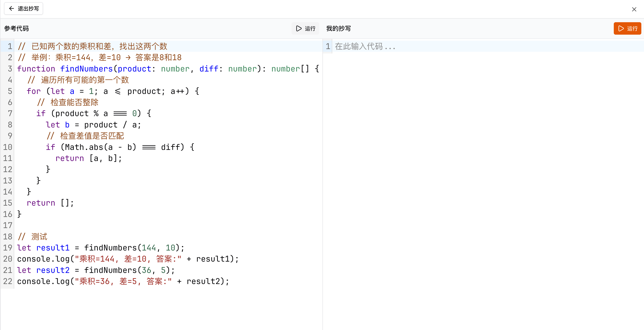Click the back arrow in 退出抄写 button
This screenshot has width=644, height=330.
pos(11,8)
